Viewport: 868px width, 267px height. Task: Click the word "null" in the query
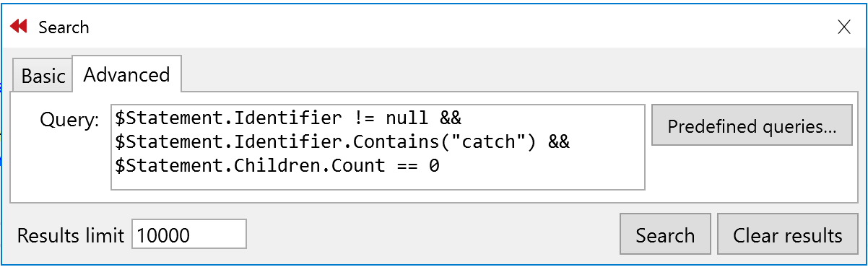pos(407,118)
